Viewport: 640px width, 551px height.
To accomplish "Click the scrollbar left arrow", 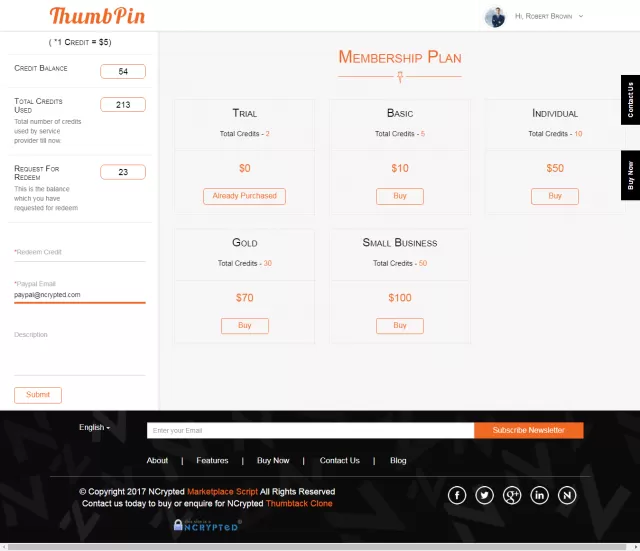I will pos(4,547).
